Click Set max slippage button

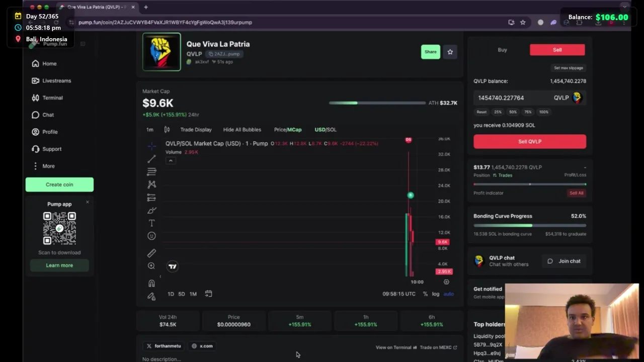pyautogui.click(x=569, y=68)
